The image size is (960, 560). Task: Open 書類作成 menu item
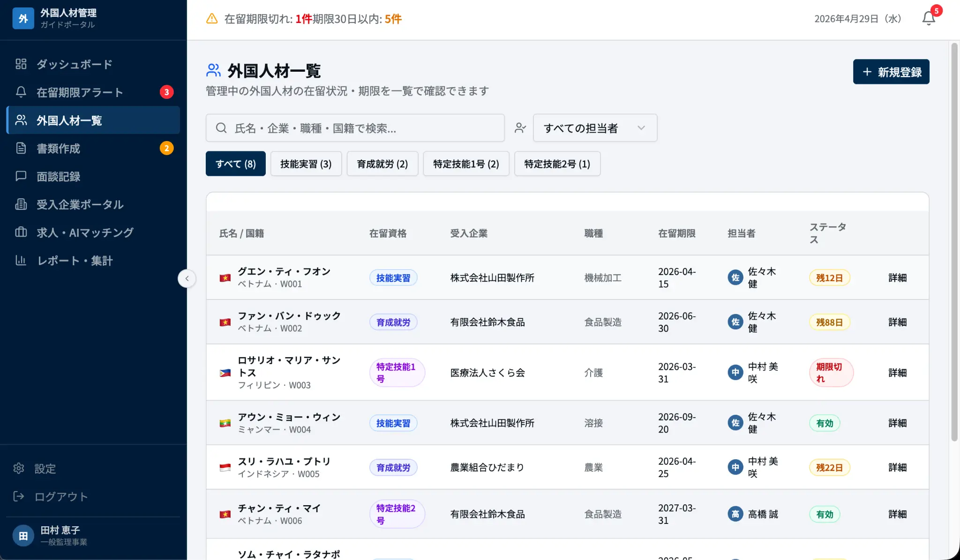[x=93, y=148]
